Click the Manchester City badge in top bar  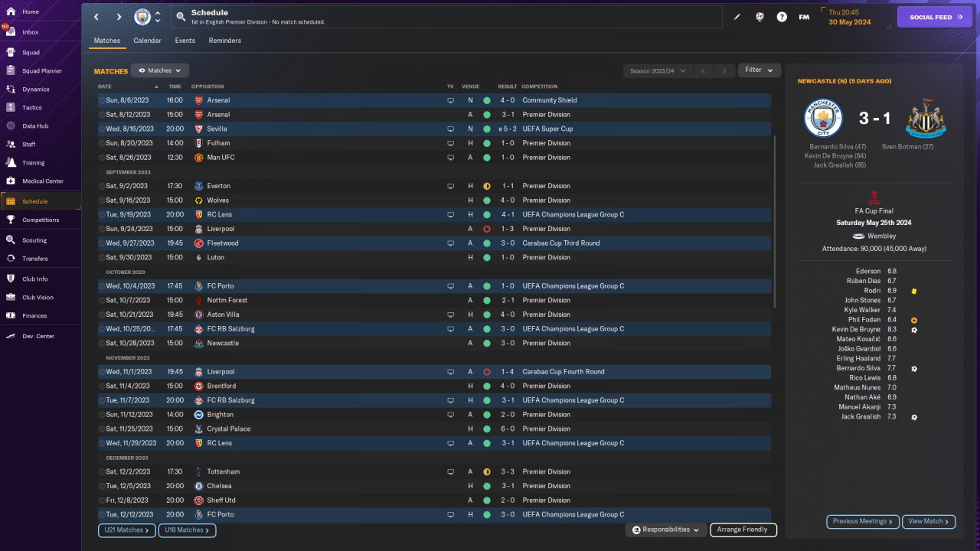point(142,17)
